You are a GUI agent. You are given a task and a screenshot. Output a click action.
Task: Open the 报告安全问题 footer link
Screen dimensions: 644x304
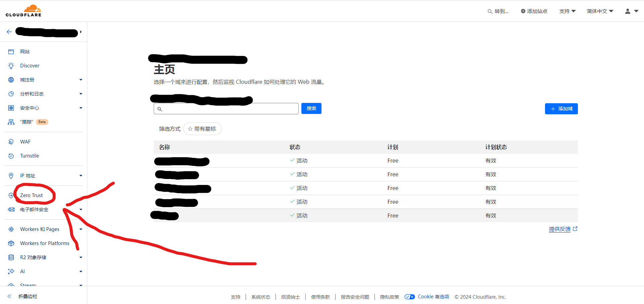(355, 297)
